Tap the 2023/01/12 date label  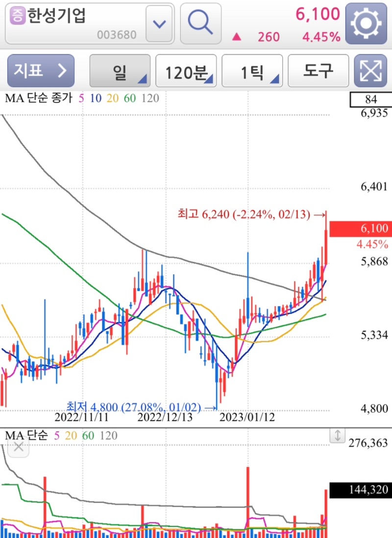(x=247, y=417)
